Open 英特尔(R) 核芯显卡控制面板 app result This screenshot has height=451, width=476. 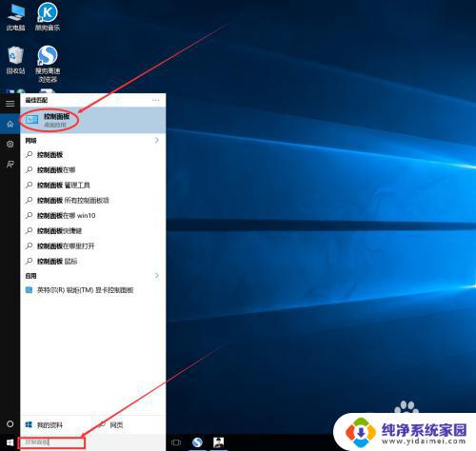point(93,290)
